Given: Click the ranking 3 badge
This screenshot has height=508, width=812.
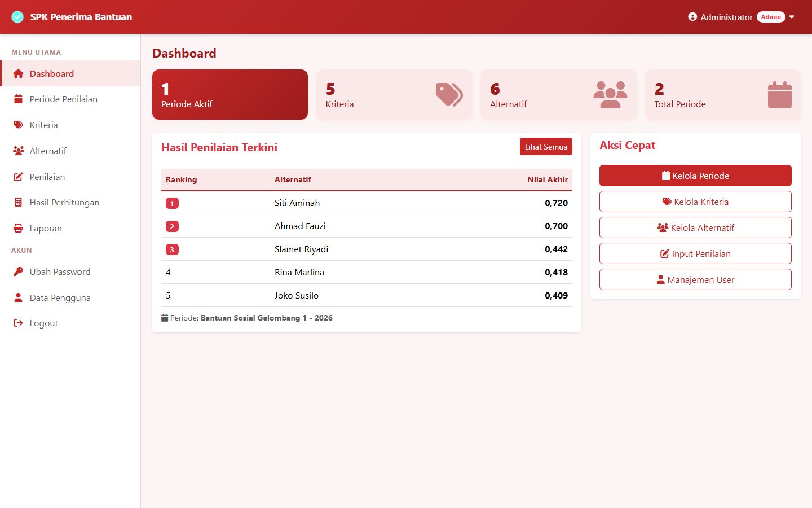Looking at the screenshot, I should pos(172,249).
